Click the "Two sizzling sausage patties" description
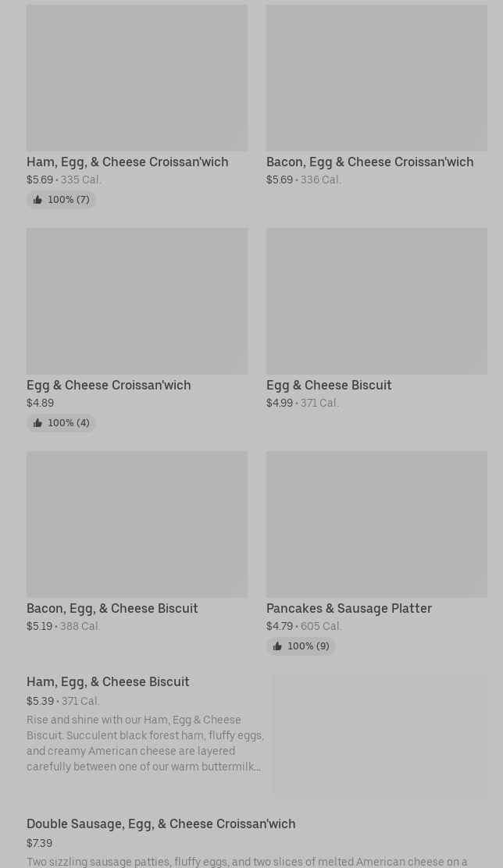This screenshot has height=868, width=503. click(x=247, y=862)
